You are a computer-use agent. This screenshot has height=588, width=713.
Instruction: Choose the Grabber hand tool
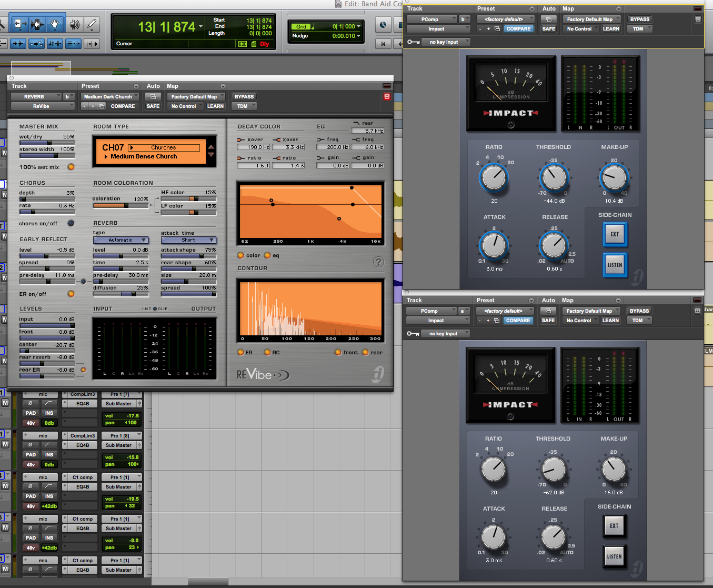(55, 24)
